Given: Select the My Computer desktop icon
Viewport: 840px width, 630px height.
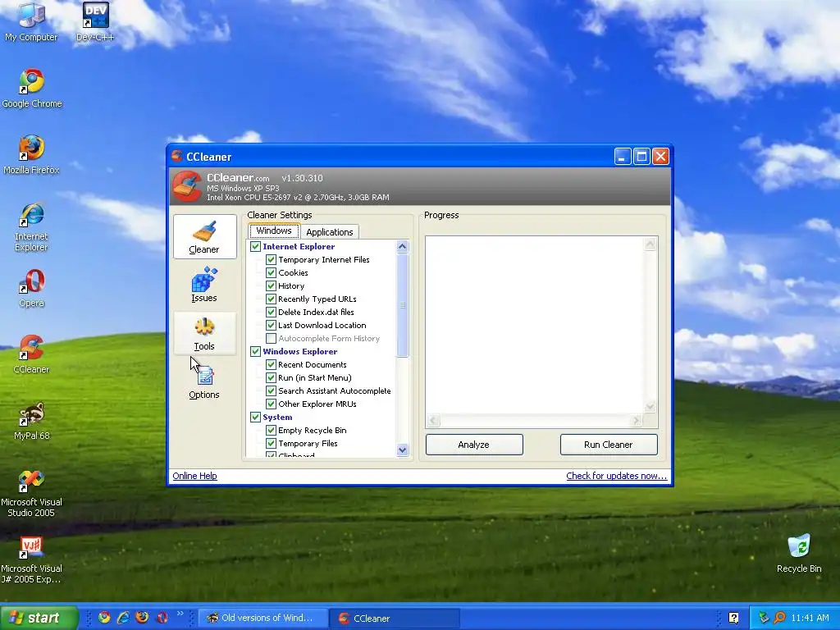Looking at the screenshot, I should [31, 22].
